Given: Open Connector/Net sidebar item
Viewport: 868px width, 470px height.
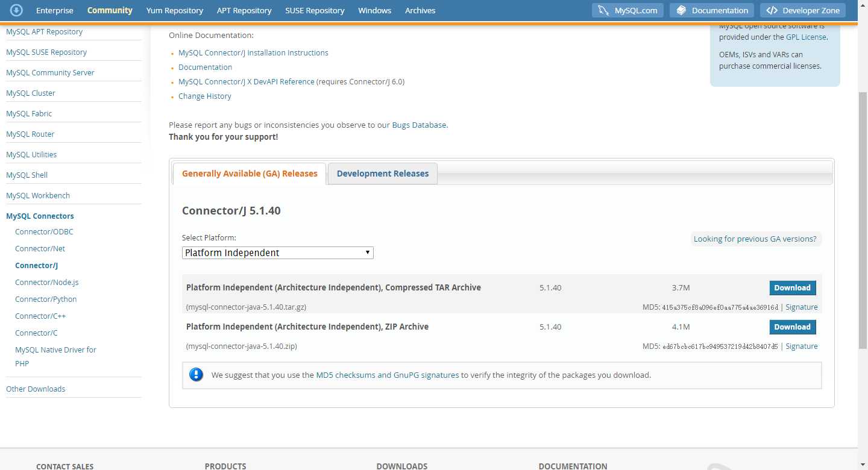Looking at the screenshot, I should (x=40, y=248).
